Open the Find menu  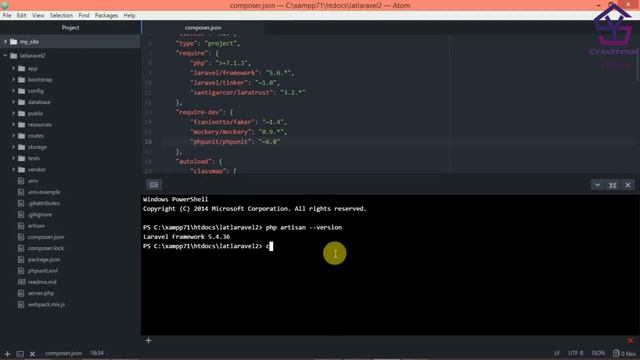pos(84,16)
